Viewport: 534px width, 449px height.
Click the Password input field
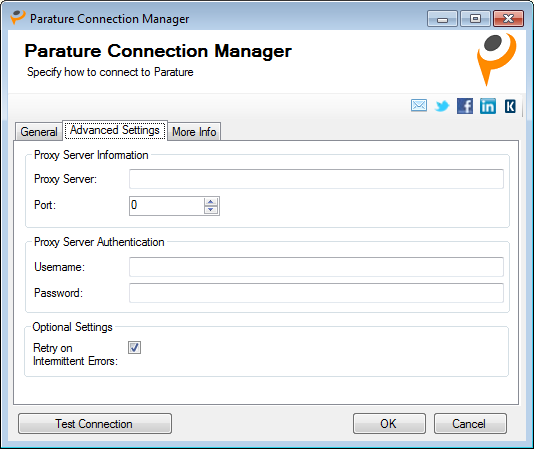point(316,293)
